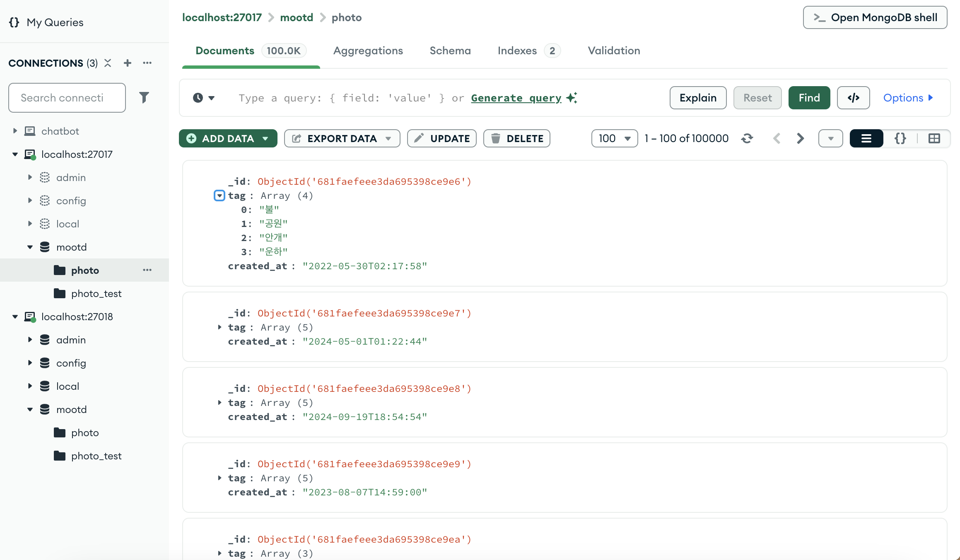
Task: Expand the chatbot connection
Action: pyautogui.click(x=15, y=131)
